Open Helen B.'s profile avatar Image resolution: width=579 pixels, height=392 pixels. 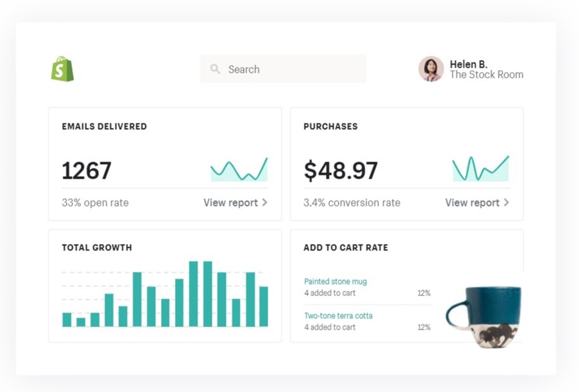tap(430, 69)
